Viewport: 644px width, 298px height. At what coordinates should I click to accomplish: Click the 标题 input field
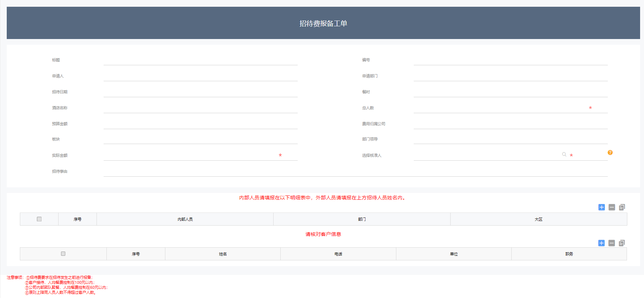[200, 60]
